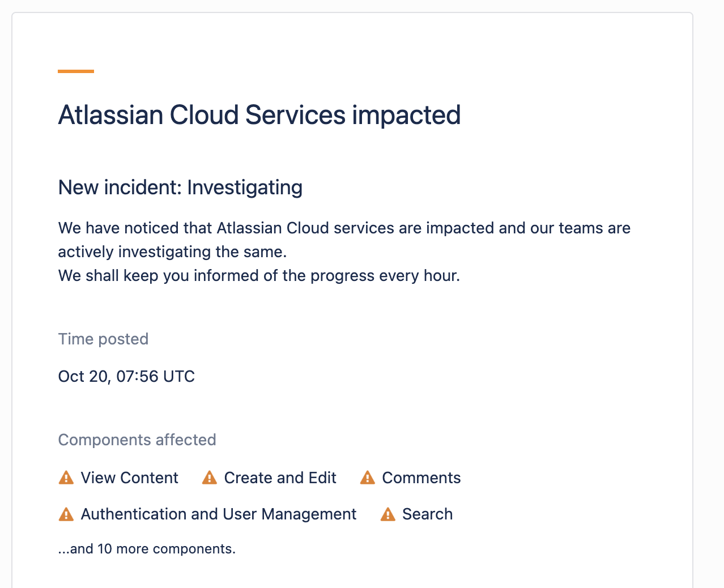Image resolution: width=724 pixels, height=588 pixels.
Task: Click the Oct 20, 07:56 UTC timestamp
Action: (126, 377)
